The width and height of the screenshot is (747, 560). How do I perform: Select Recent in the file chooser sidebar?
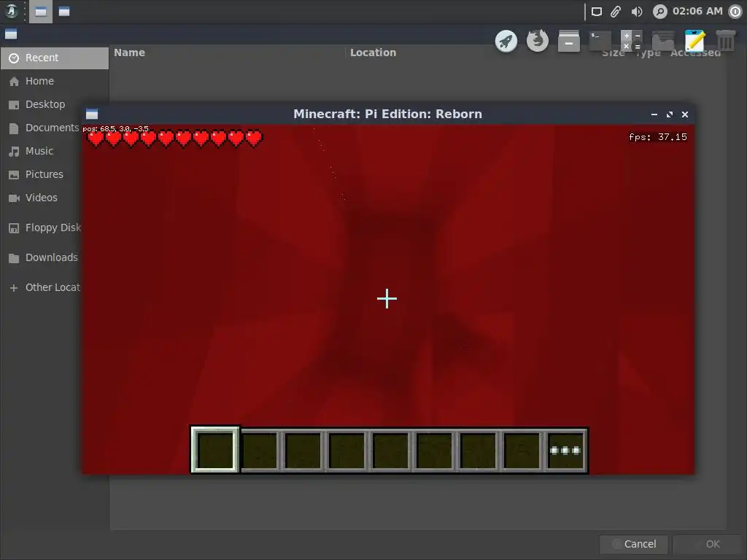[55, 58]
